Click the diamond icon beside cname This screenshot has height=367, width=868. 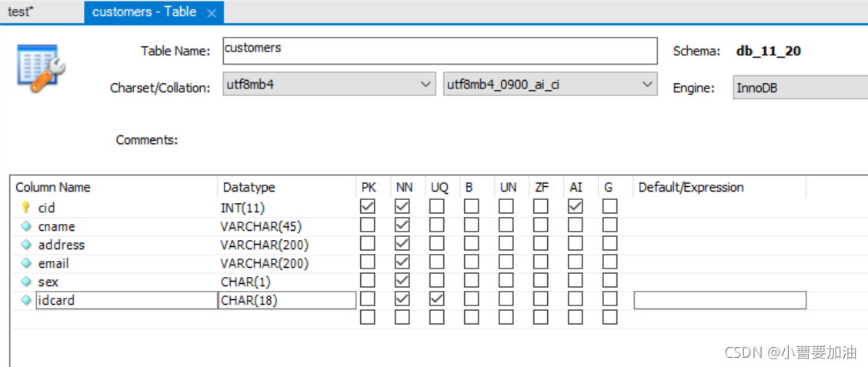point(25,226)
